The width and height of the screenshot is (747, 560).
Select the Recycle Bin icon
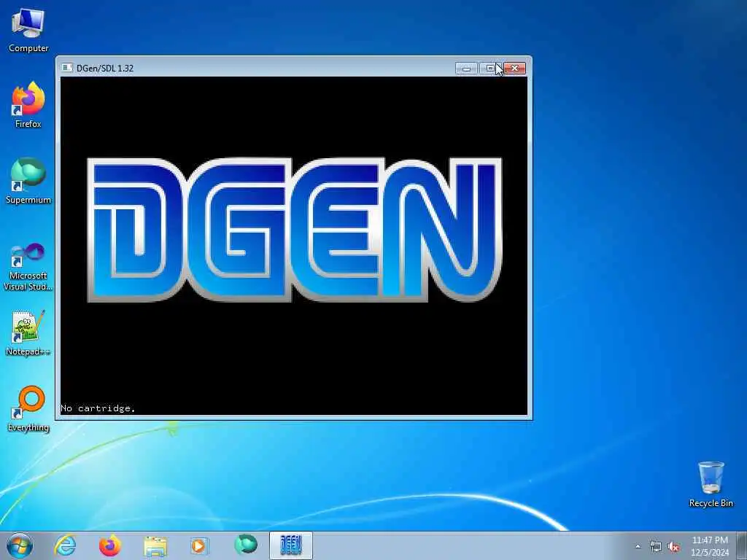(x=711, y=484)
